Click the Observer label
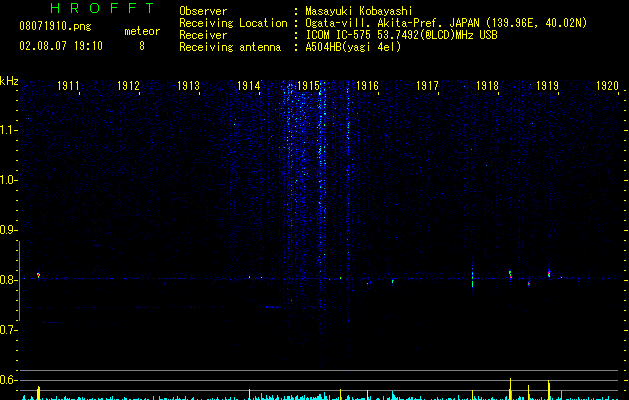The height and width of the screenshot is (400, 629). [203, 11]
